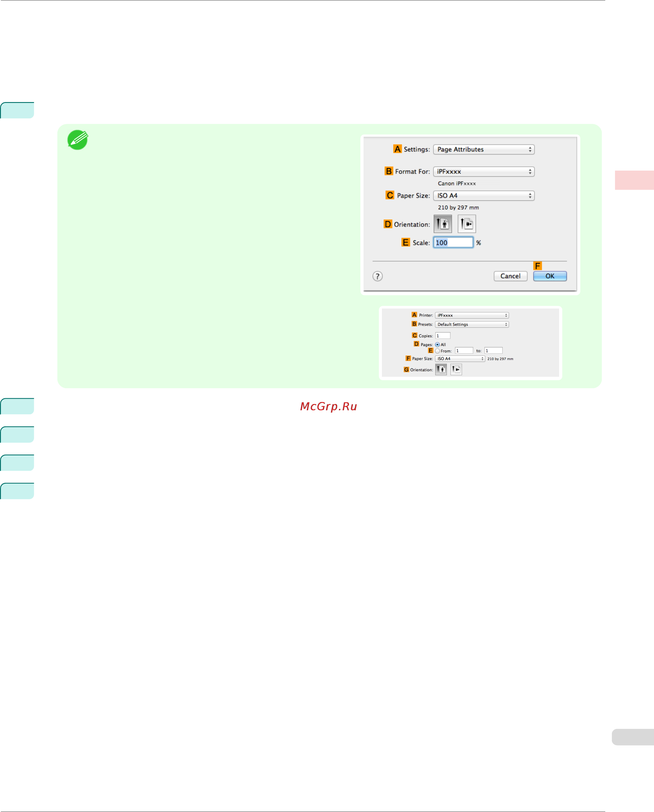Open the Settings dropdown showing Page Attributes
This screenshot has width=654, height=812.
click(484, 150)
